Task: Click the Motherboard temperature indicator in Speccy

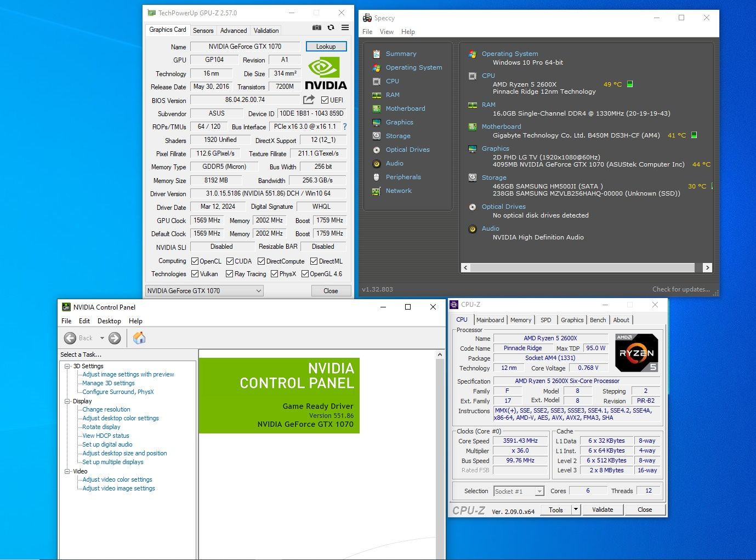Action: click(x=694, y=135)
